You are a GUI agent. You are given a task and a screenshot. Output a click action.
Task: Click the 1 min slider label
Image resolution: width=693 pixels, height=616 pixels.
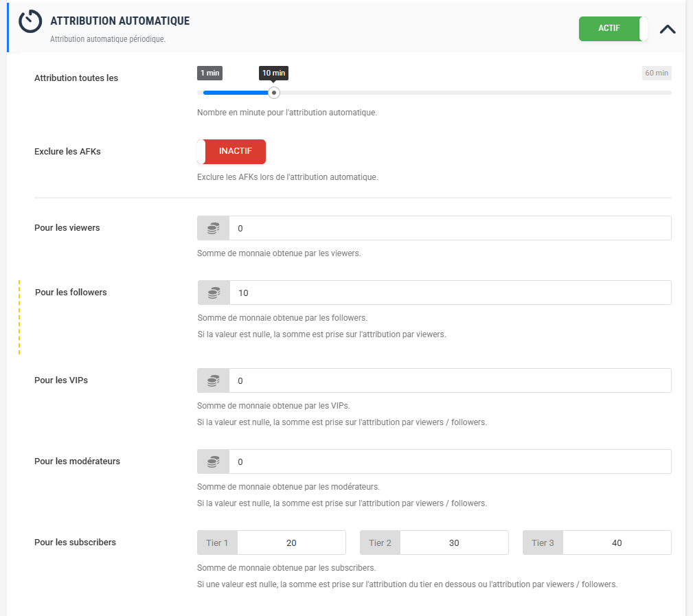[209, 73]
